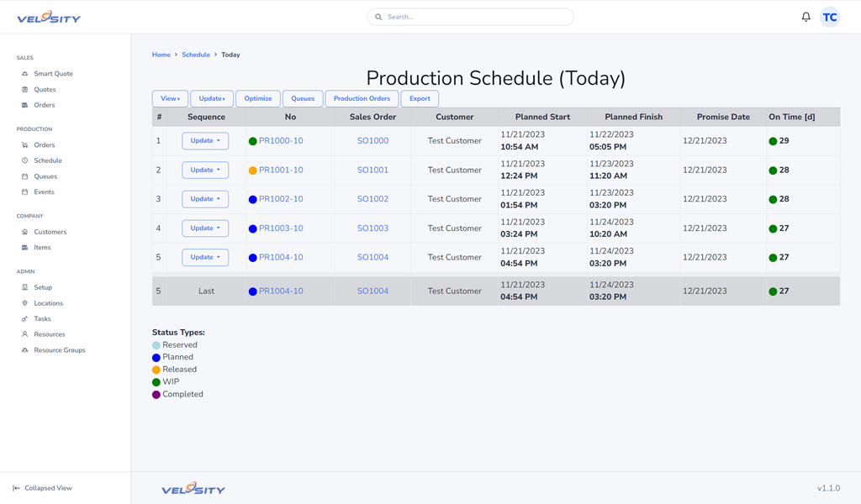Open the View dropdown in toolbar
The image size is (861, 504).
pos(170,99)
